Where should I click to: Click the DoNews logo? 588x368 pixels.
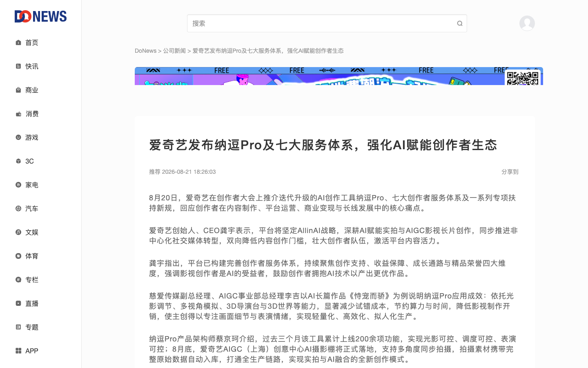[x=40, y=16]
